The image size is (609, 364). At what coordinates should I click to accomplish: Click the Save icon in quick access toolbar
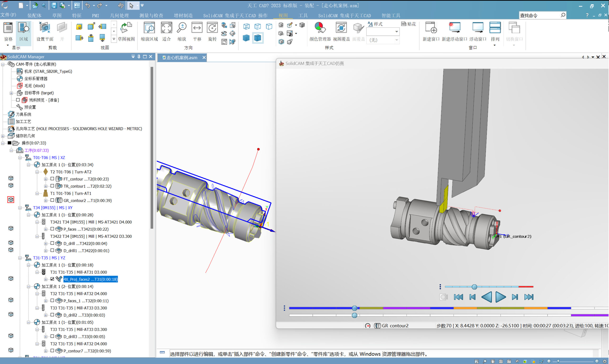coord(54,5)
